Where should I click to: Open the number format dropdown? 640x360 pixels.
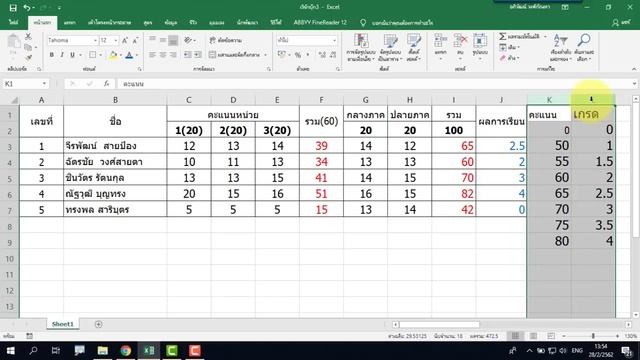[334, 40]
